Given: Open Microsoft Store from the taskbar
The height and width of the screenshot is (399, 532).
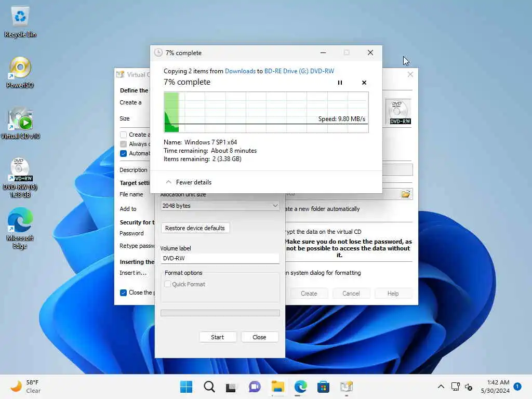Looking at the screenshot, I should pos(323,387).
